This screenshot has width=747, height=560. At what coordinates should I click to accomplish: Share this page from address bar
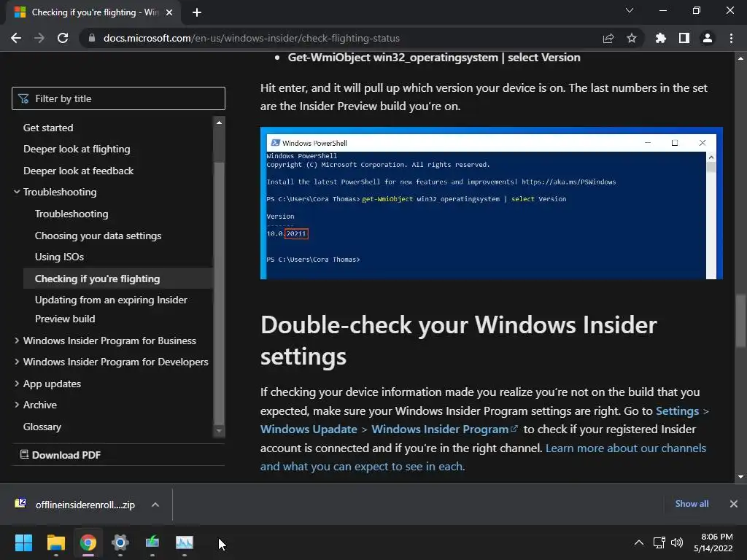[x=608, y=38]
